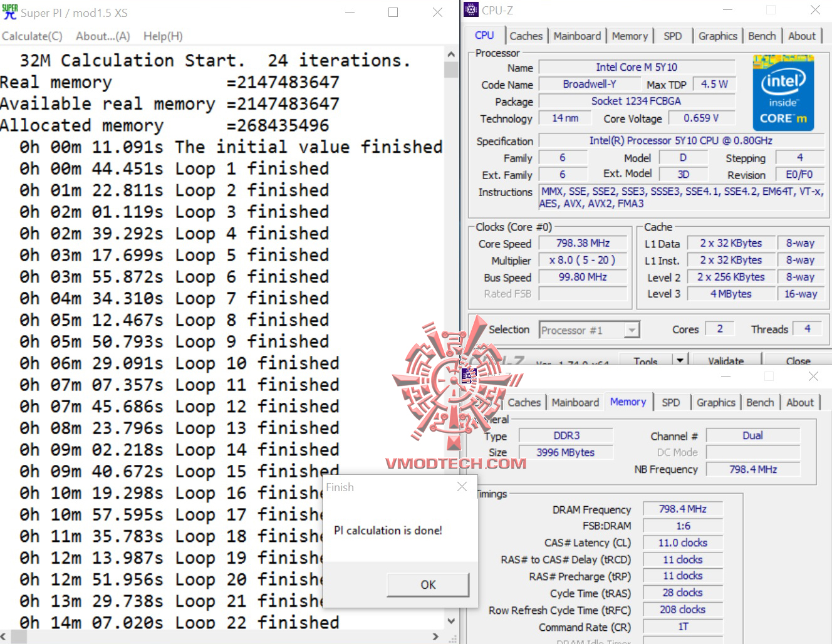
Task: Click the Code Name value 'Broadwell-Y'
Action: point(589,84)
